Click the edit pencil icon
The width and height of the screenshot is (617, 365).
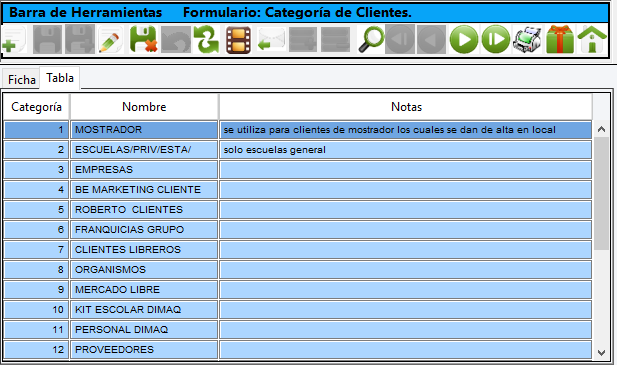coord(111,39)
